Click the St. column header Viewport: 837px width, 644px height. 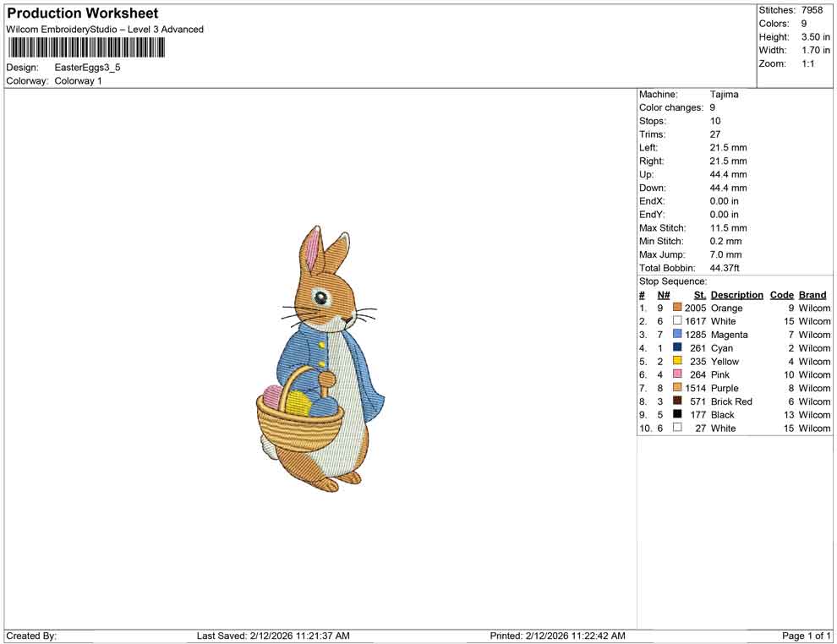[699, 295]
